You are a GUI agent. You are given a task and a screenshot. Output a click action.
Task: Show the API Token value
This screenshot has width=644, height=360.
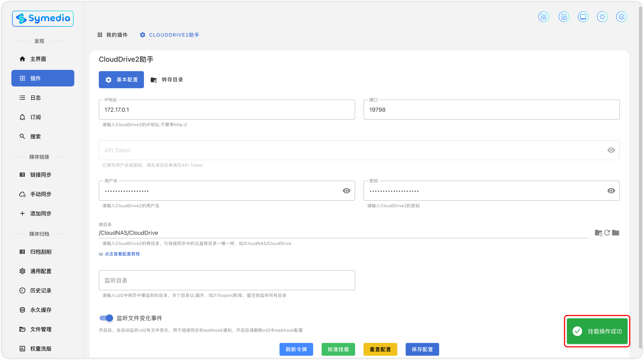click(611, 150)
